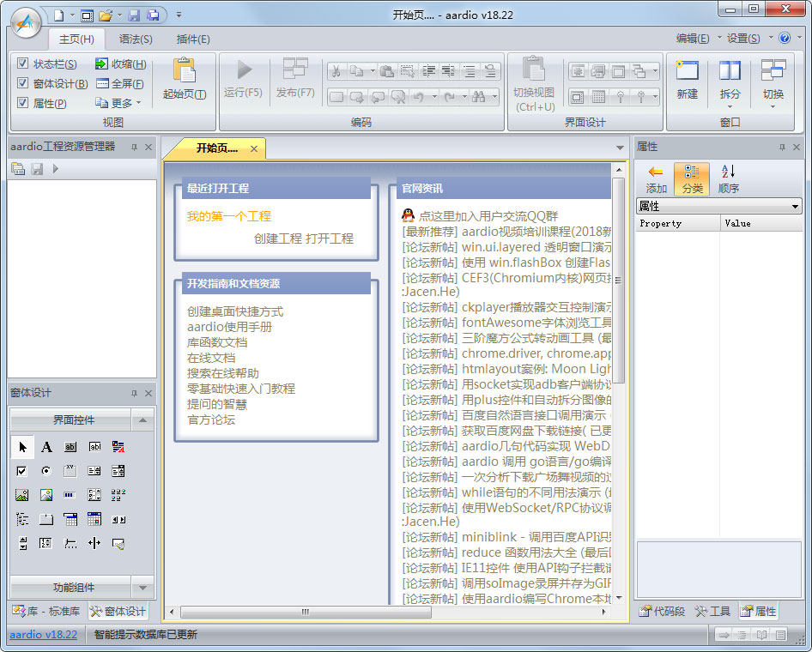The height and width of the screenshot is (652, 812).
Task: Open the 属性 combo box in properties panel
Action: [718, 206]
